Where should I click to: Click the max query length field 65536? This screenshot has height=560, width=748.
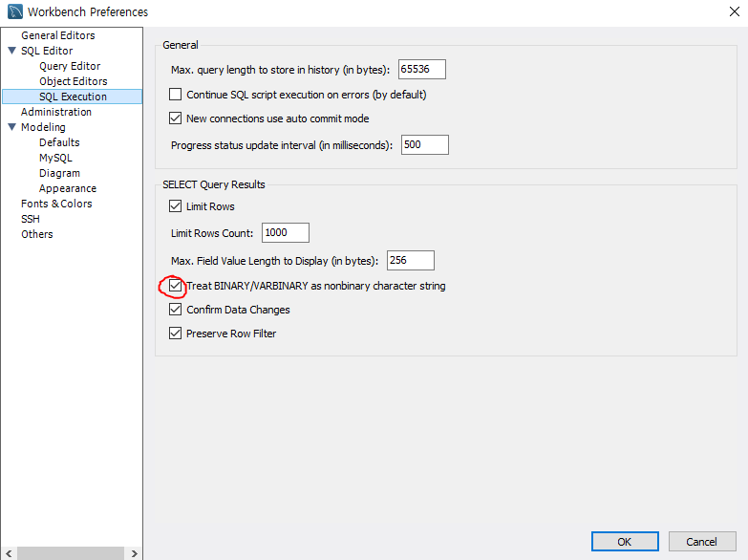pyautogui.click(x=421, y=69)
